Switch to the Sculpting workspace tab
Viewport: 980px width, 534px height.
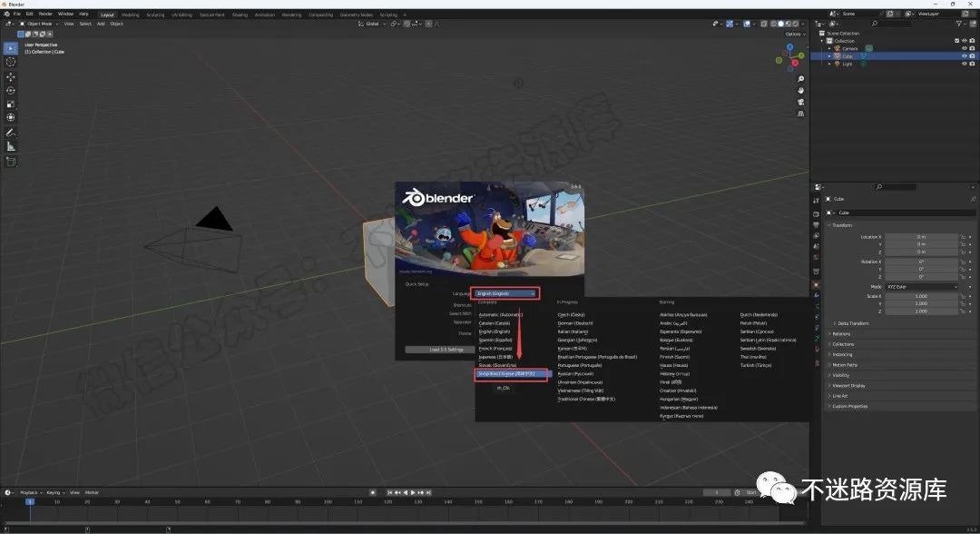pos(155,15)
